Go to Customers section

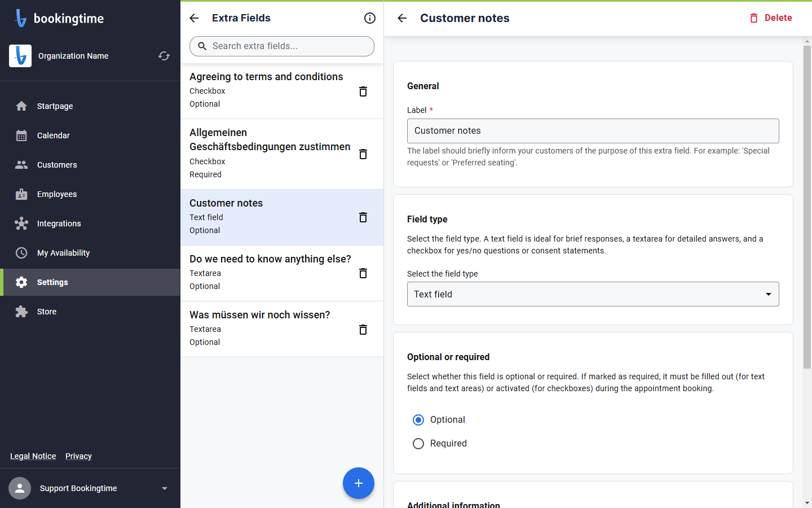point(90,165)
